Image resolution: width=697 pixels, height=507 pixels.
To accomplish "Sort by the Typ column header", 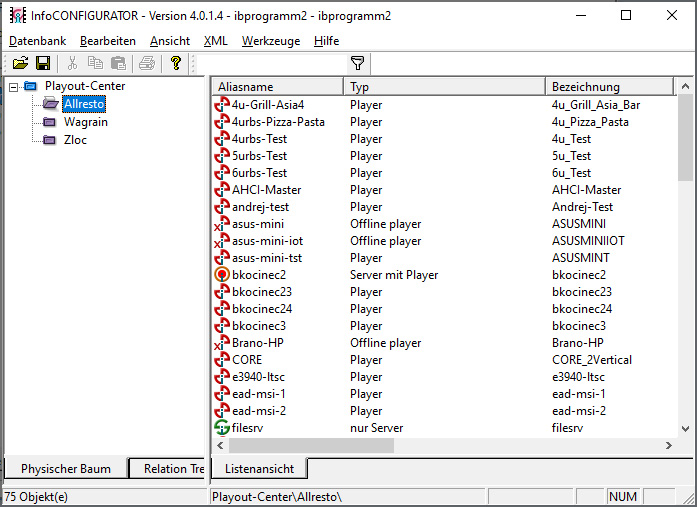I will (444, 87).
